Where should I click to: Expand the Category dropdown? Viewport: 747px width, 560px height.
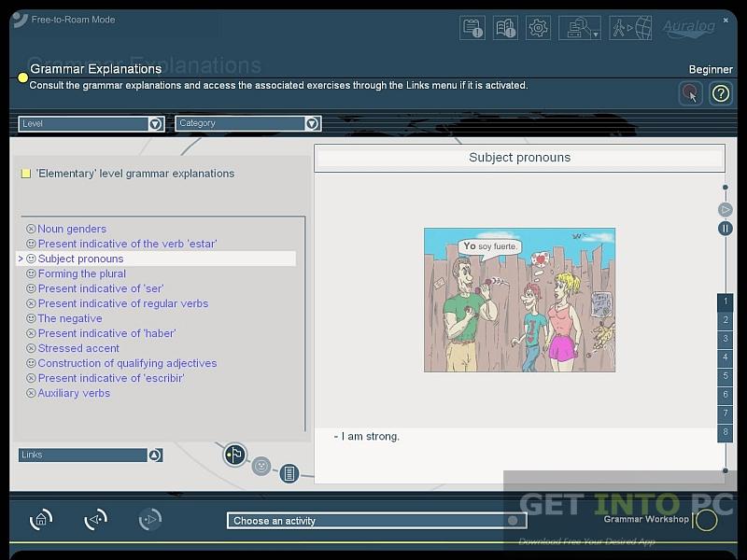[312, 123]
